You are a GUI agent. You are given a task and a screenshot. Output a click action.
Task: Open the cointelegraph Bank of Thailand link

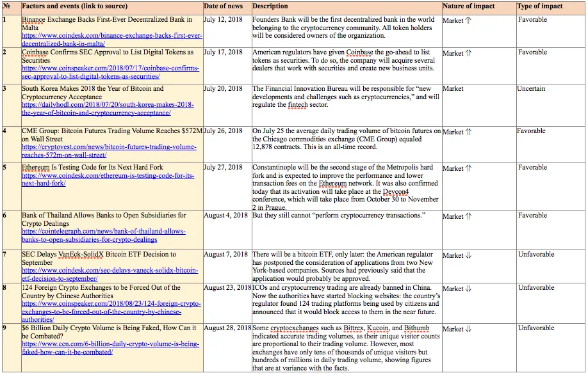point(104,235)
